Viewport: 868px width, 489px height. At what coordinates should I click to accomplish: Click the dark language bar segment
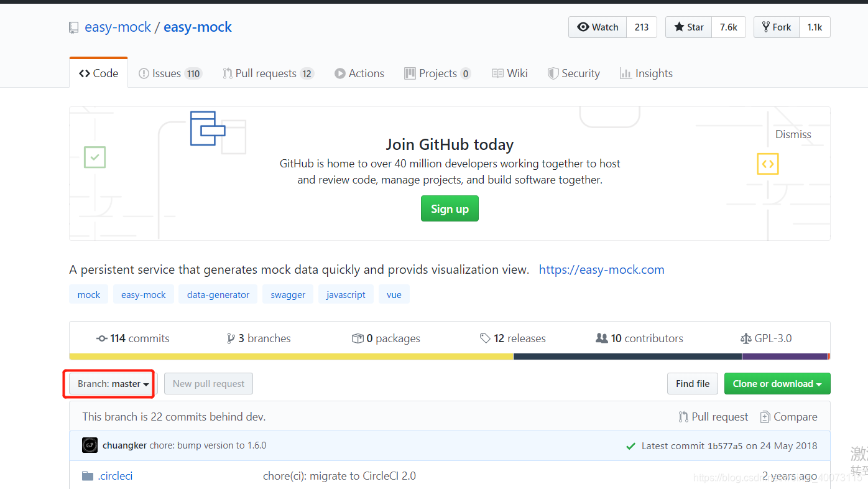(x=627, y=356)
